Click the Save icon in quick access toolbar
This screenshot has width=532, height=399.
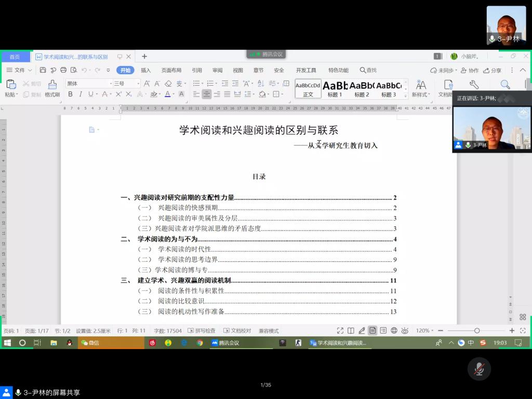[x=43, y=70]
